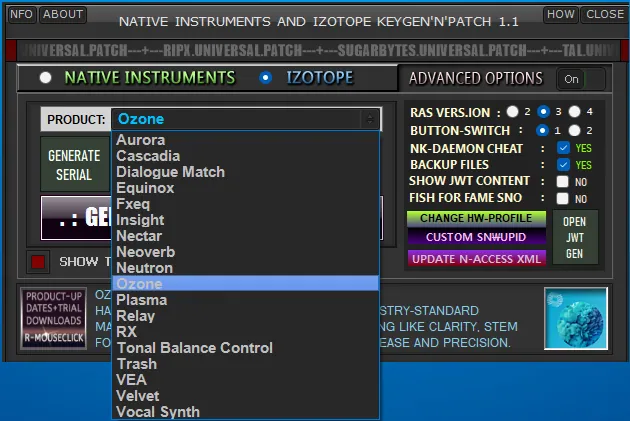Enable the Fish For Fame SNO checkbox
Viewport: 630px width, 421px height.
tap(562, 198)
